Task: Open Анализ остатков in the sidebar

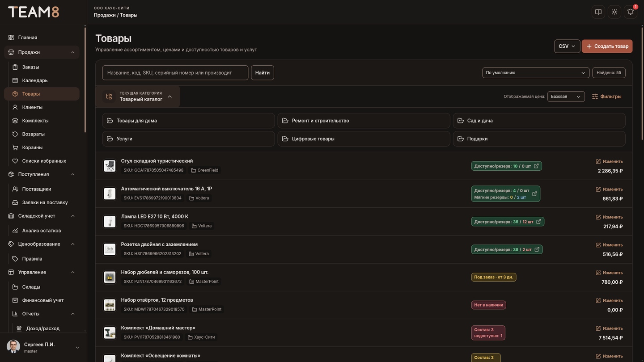Action: 42,231
